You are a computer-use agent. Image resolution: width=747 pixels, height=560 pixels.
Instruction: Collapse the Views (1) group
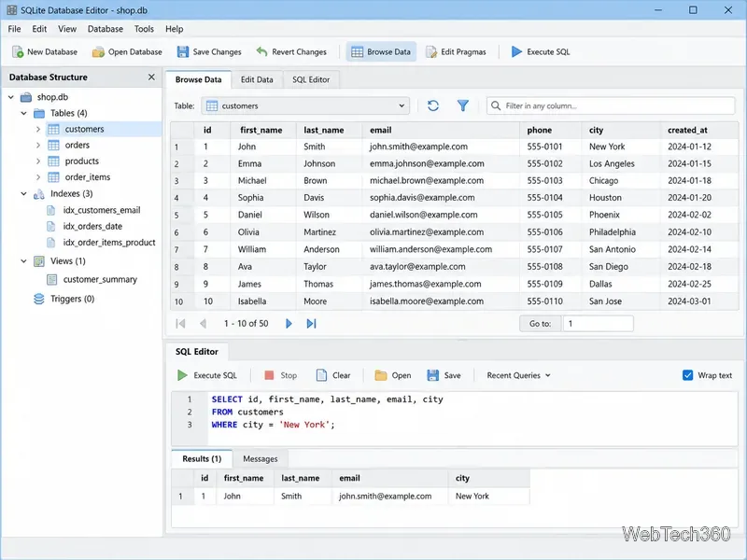24,261
